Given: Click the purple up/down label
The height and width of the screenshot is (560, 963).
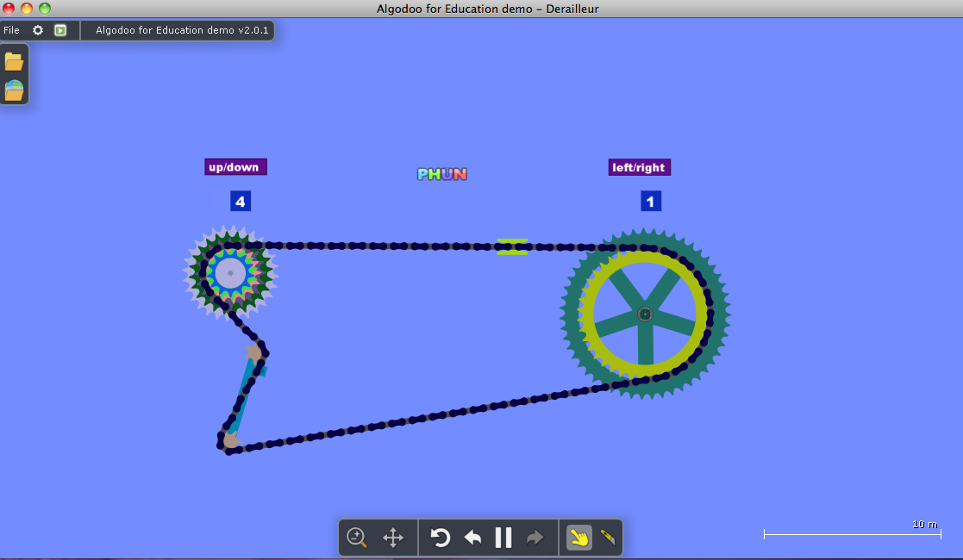Looking at the screenshot, I should [x=235, y=167].
